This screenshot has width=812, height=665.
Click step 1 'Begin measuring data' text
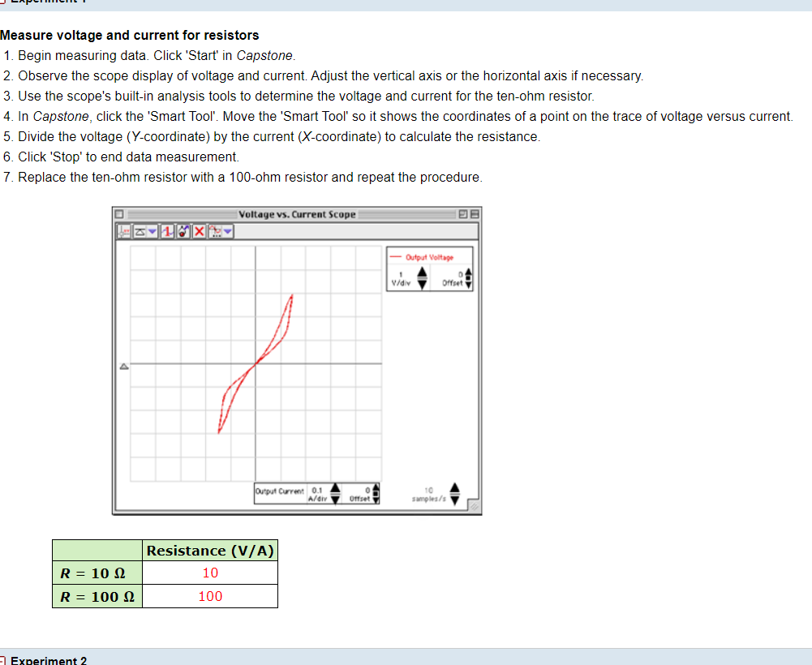click(157, 55)
